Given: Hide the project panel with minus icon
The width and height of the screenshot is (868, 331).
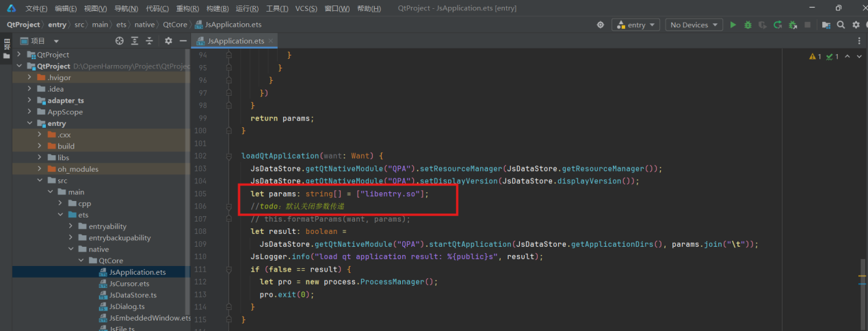Looking at the screenshot, I should click(183, 41).
